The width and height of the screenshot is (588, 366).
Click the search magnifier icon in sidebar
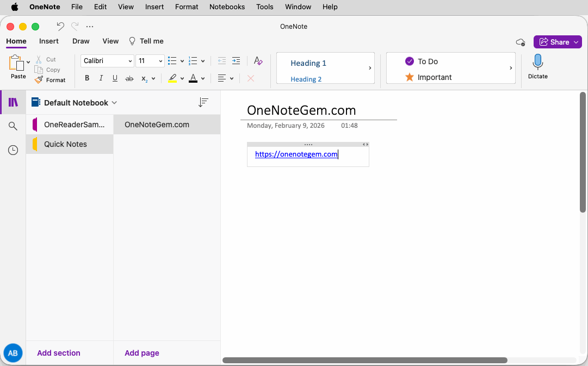[13, 126]
